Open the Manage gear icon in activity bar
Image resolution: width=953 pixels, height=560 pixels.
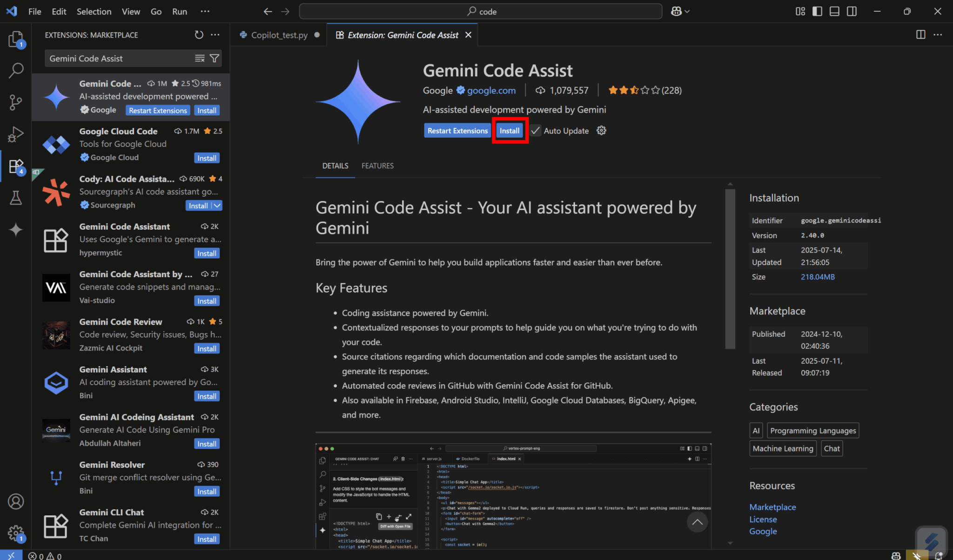click(16, 533)
